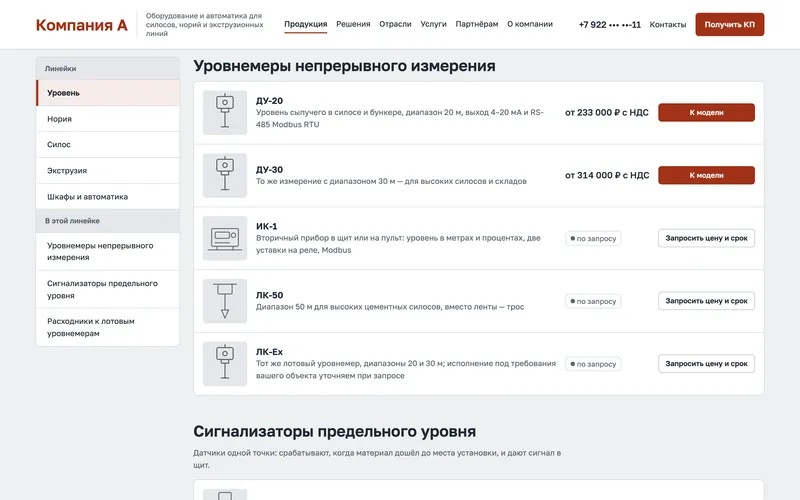Select Уровень in the sidebar

click(x=108, y=93)
